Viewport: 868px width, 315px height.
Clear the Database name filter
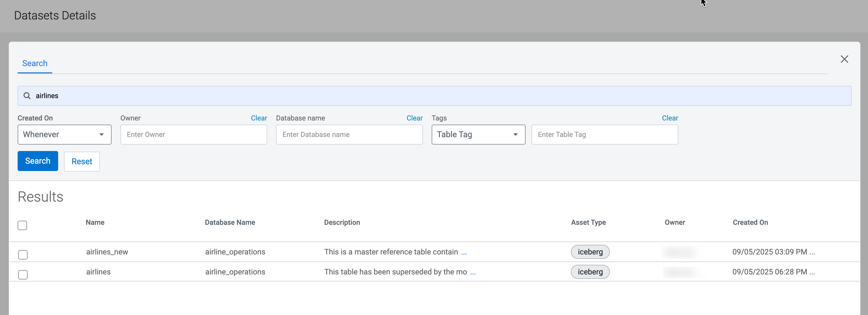pyautogui.click(x=414, y=118)
